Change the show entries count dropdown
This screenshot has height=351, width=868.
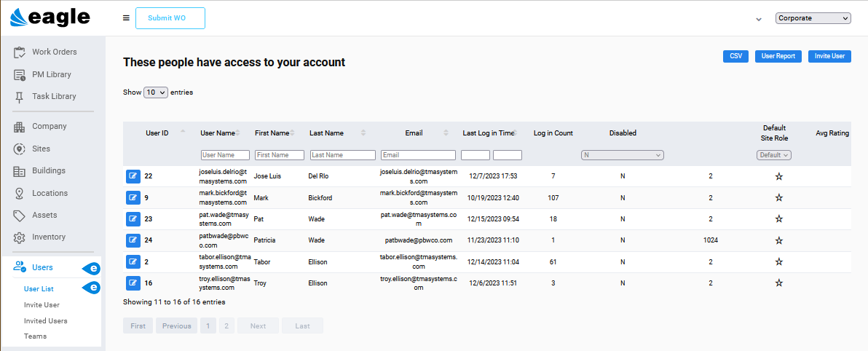click(156, 92)
